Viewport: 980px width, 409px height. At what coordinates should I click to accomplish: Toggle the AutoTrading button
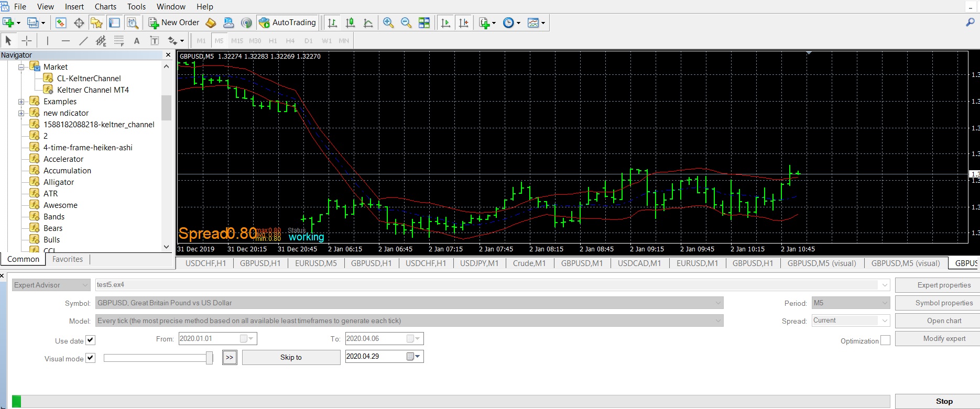288,23
